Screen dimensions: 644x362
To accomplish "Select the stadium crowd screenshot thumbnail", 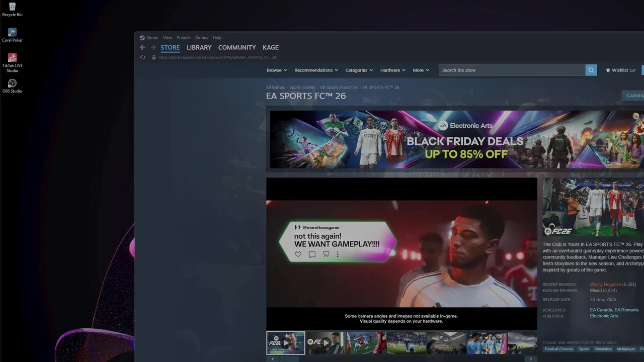I will [x=447, y=343].
